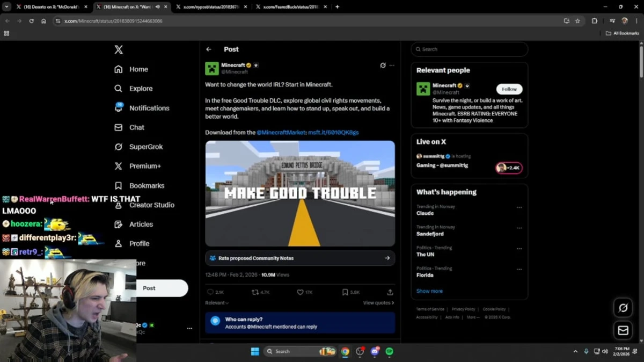Repost the Minecraft post
This screenshot has width=644, height=362.
click(255, 292)
